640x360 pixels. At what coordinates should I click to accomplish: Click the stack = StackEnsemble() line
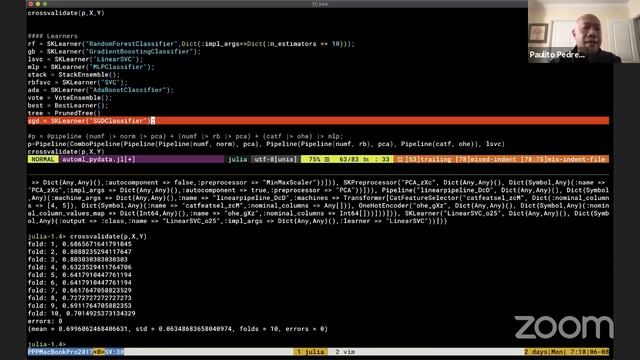74,75
